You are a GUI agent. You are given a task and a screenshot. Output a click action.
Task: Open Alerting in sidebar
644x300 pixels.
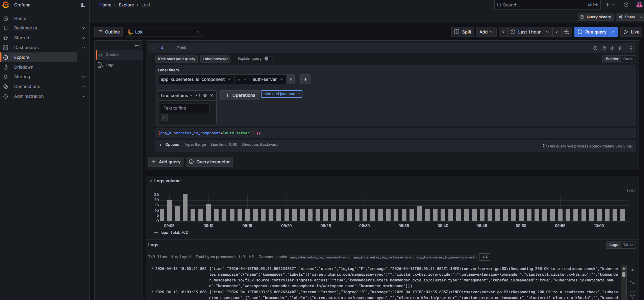click(22, 77)
